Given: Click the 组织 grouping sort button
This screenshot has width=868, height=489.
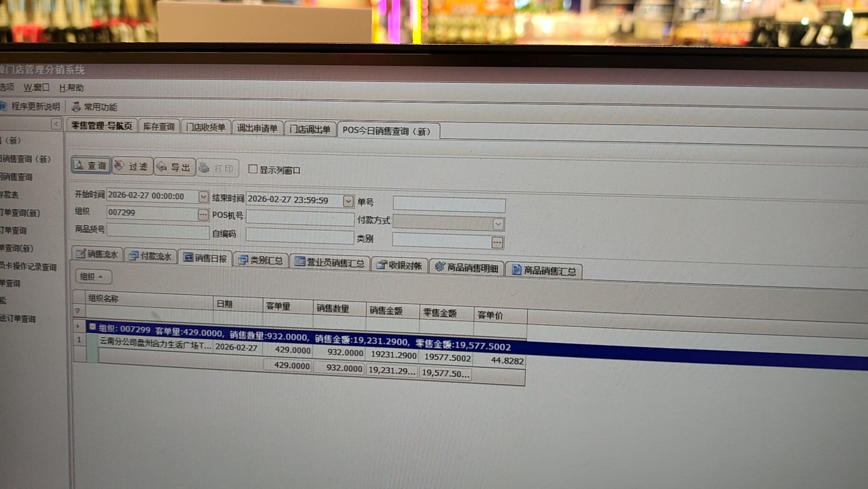Looking at the screenshot, I should (x=92, y=277).
